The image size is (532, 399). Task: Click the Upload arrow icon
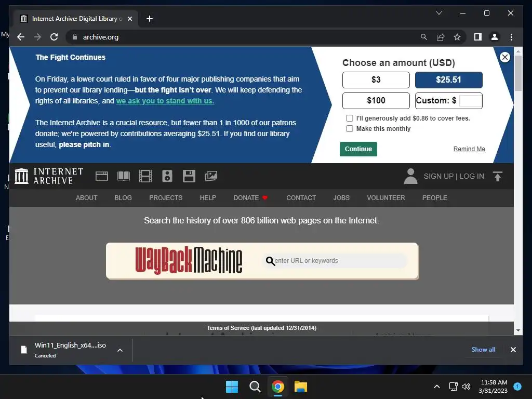tap(498, 176)
